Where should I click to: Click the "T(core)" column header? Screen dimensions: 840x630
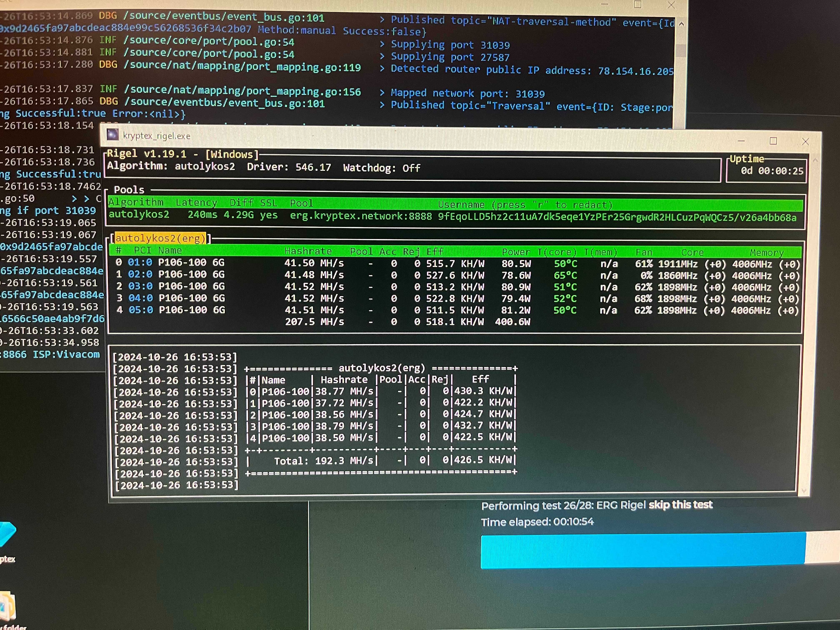pyautogui.click(x=557, y=252)
